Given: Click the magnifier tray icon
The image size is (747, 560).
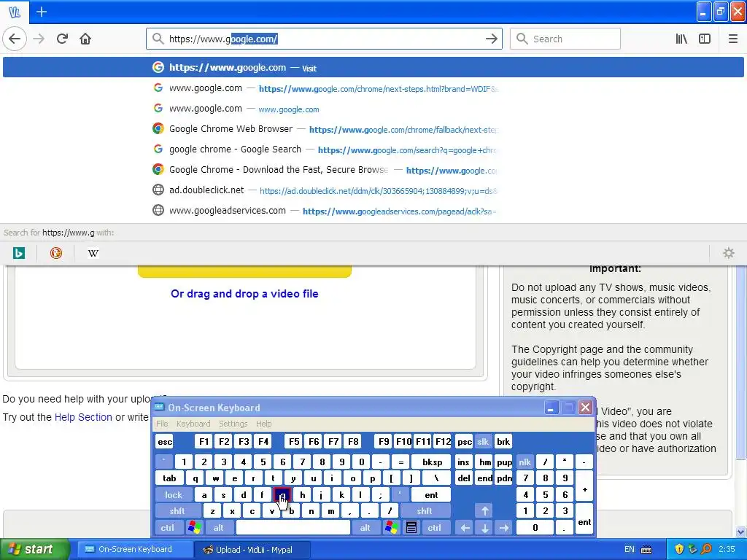Looking at the screenshot, I should [706, 549].
